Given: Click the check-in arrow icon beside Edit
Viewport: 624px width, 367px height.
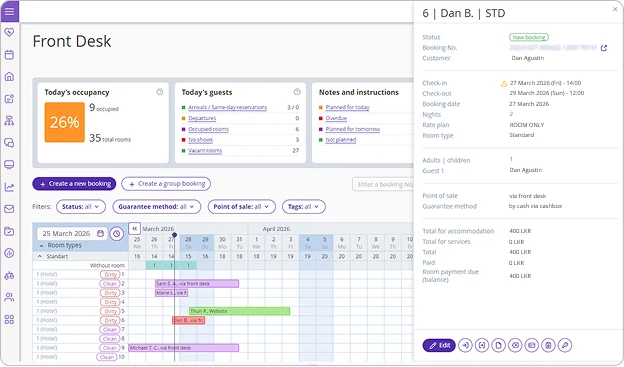Looking at the screenshot, I should tap(465, 345).
